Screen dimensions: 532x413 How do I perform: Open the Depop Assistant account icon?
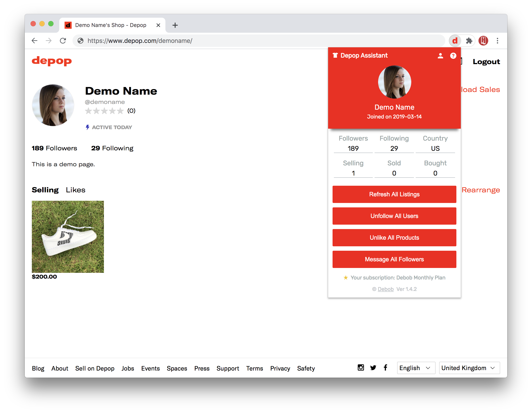click(440, 55)
